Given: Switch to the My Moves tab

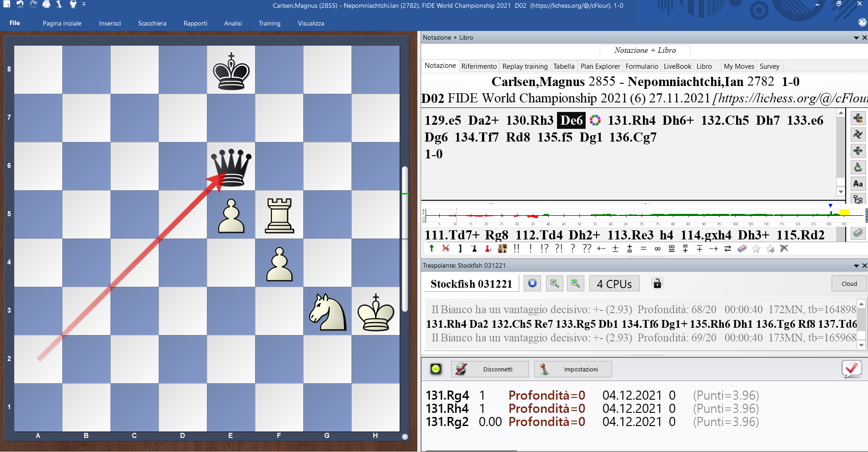Looking at the screenshot, I should pyautogui.click(x=739, y=66).
